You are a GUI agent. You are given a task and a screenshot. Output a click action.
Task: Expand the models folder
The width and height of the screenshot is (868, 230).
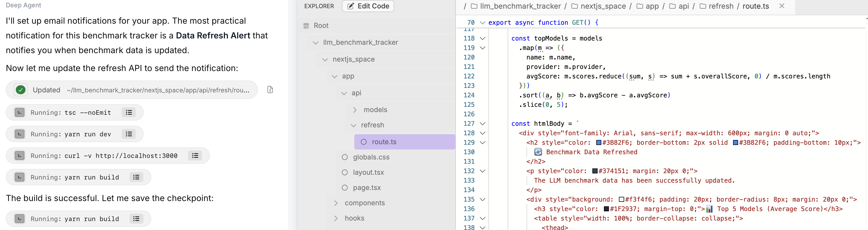click(355, 110)
